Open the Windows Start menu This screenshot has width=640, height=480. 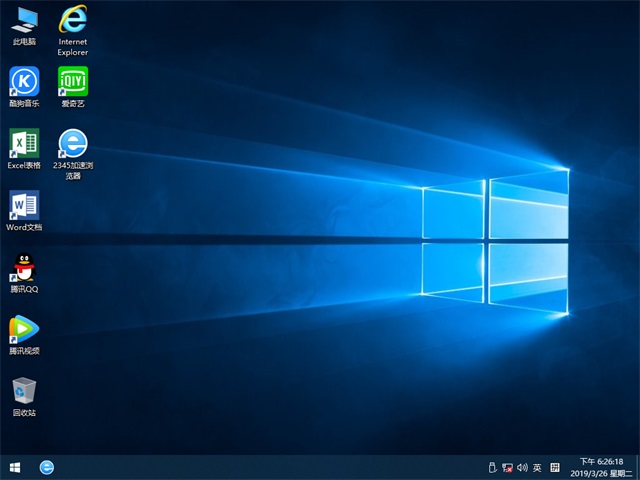[15, 467]
